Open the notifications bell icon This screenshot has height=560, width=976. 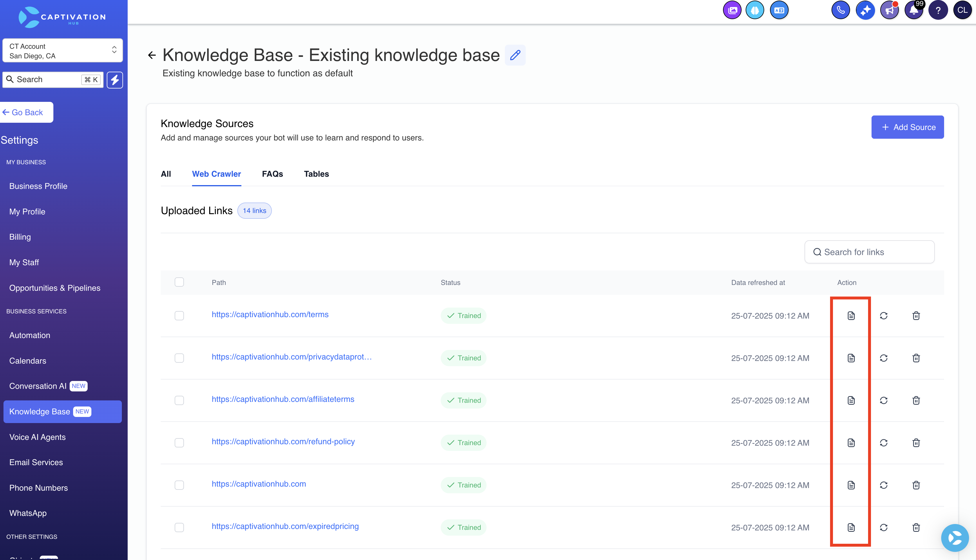[x=914, y=10]
